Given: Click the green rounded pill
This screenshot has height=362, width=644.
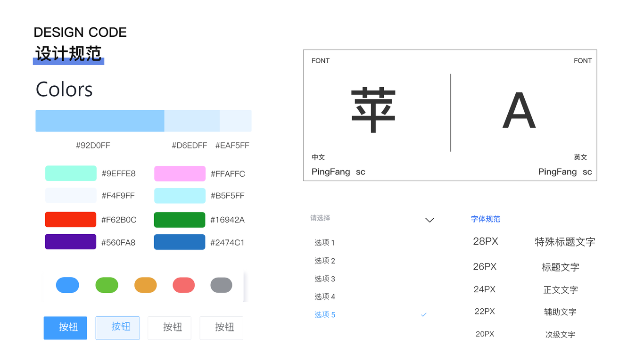Looking at the screenshot, I should [x=107, y=285].
